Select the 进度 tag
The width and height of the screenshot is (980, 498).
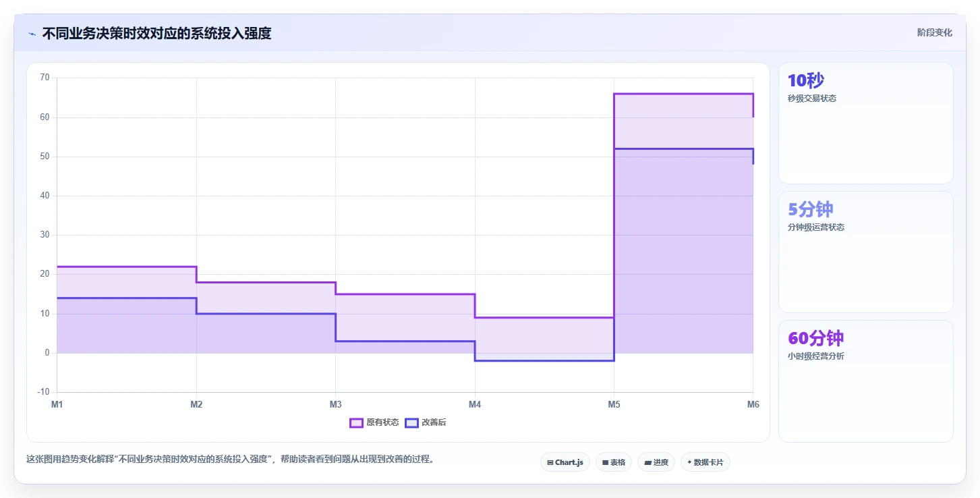(656, 462)
